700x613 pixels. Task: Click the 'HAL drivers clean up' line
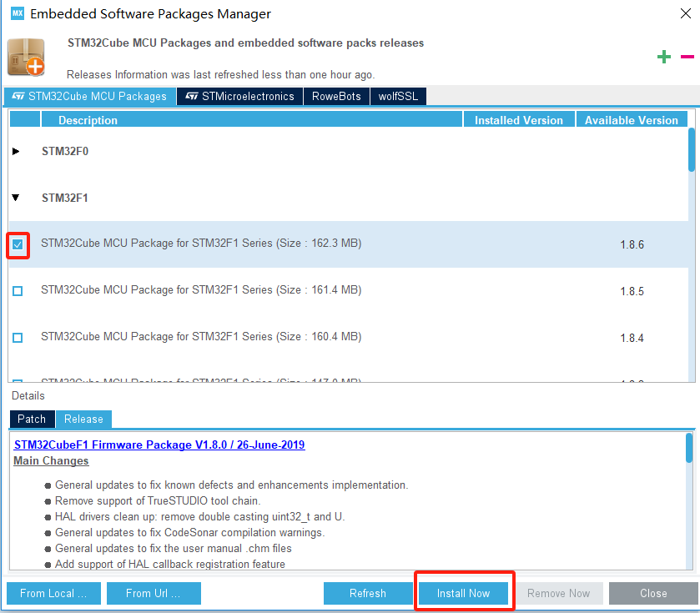point(200,516)
